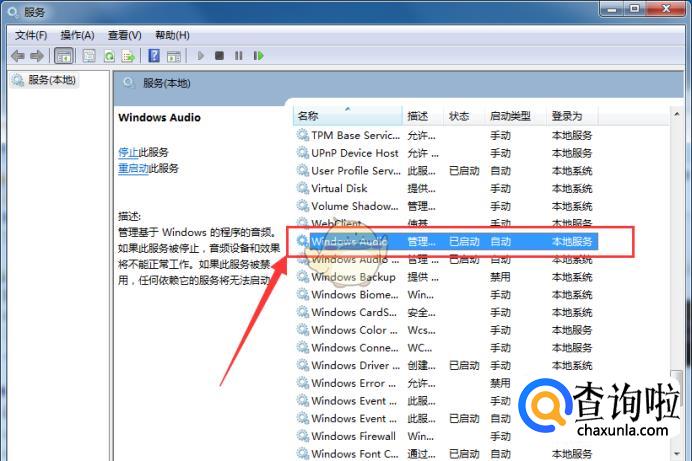
Task: Click the gear icon beside Windows Backup
Action: point(302,277)
